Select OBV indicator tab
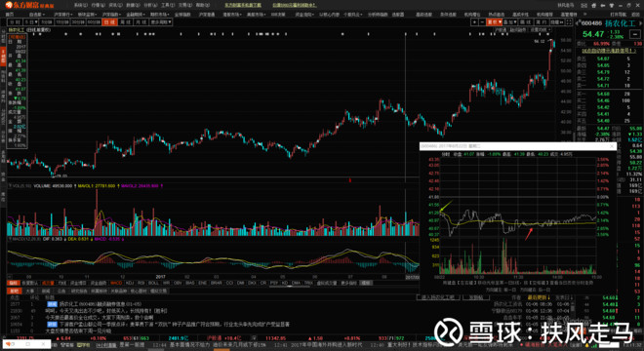 tap(178, 283)
